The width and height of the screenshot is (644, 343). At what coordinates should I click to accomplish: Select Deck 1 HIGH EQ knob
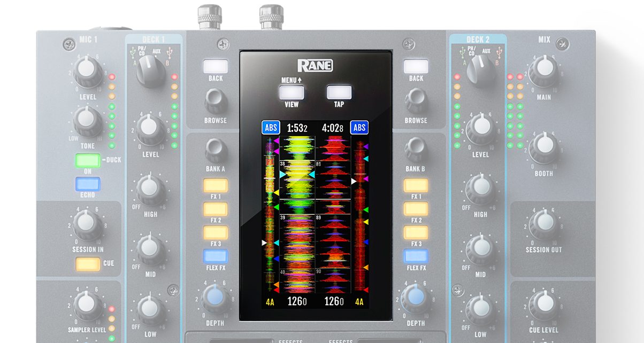coord(151,190)
